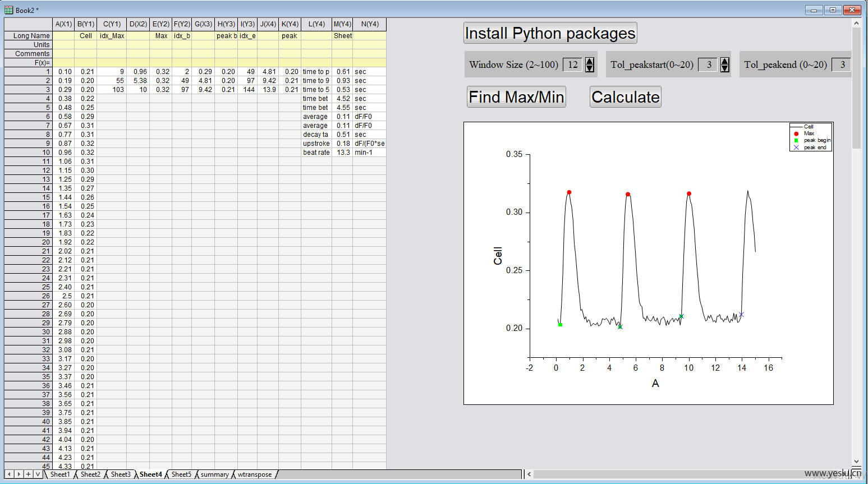
Task: Select column L(Y4) header
Action: pos(316,24)
